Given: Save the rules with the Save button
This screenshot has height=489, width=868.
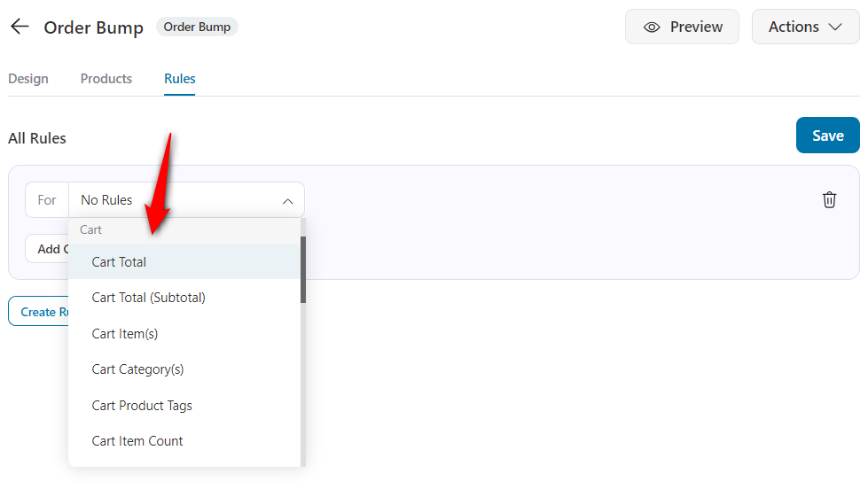Looking at the screenshot, I should (x=827, y=136).
